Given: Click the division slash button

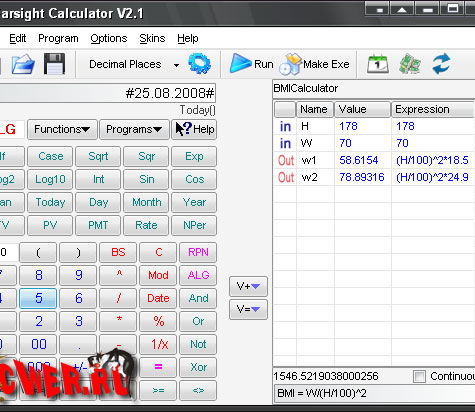Looking at the screenshot, I should point(118,298).
